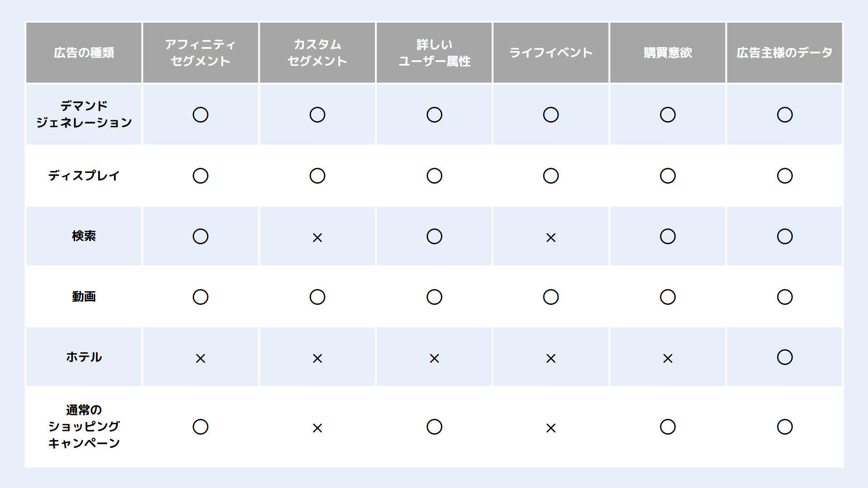Select the ライフイベント column header

tap(551, 52)
